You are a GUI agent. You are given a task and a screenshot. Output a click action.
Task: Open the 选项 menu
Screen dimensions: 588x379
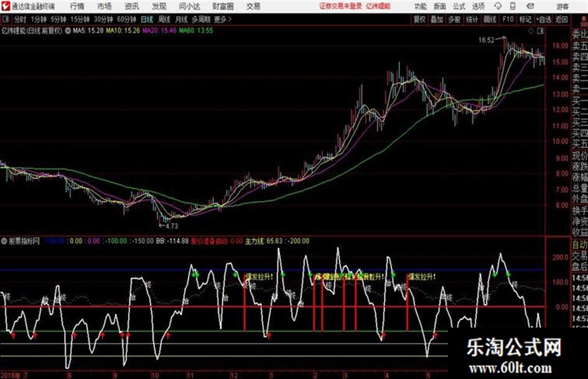coord(478,6)
